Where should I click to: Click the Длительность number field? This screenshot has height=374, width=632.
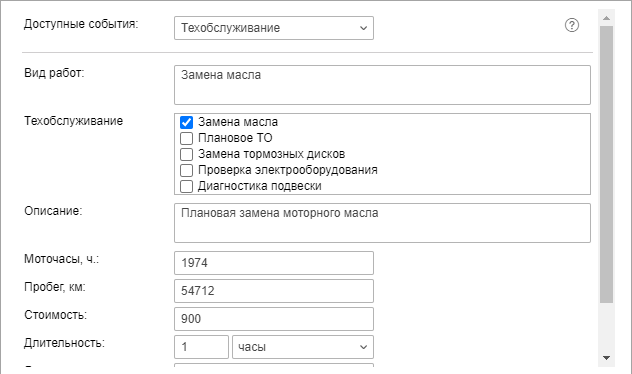(x=202, y=347)
